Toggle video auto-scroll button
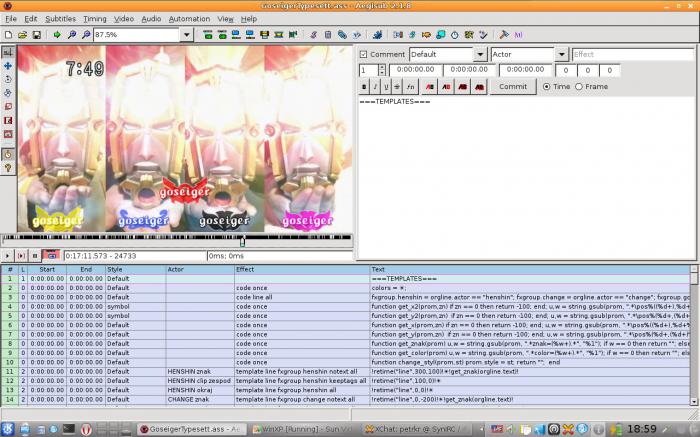 pyautogui.click(x=51, y=255)
